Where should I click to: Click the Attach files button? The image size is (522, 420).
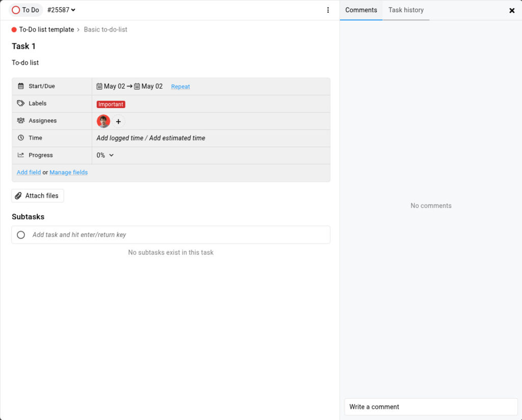38,196
